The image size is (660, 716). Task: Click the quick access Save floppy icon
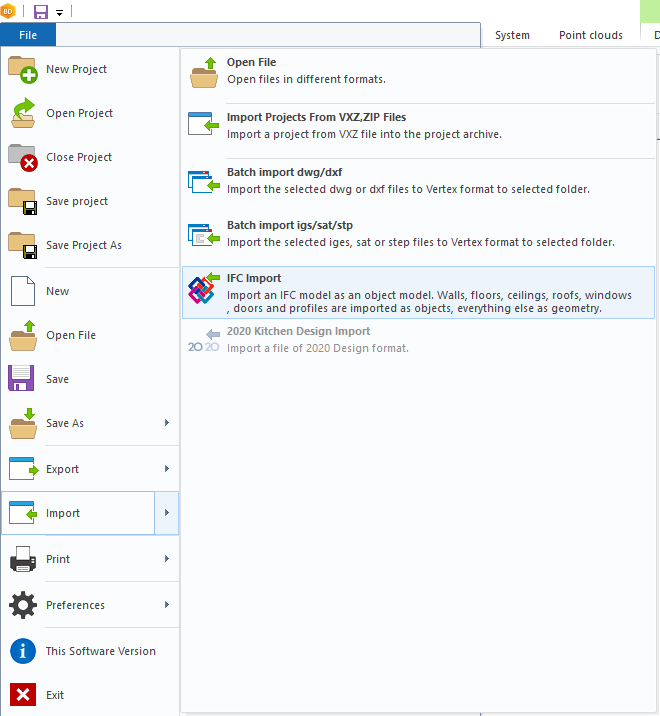coord(41,11)
